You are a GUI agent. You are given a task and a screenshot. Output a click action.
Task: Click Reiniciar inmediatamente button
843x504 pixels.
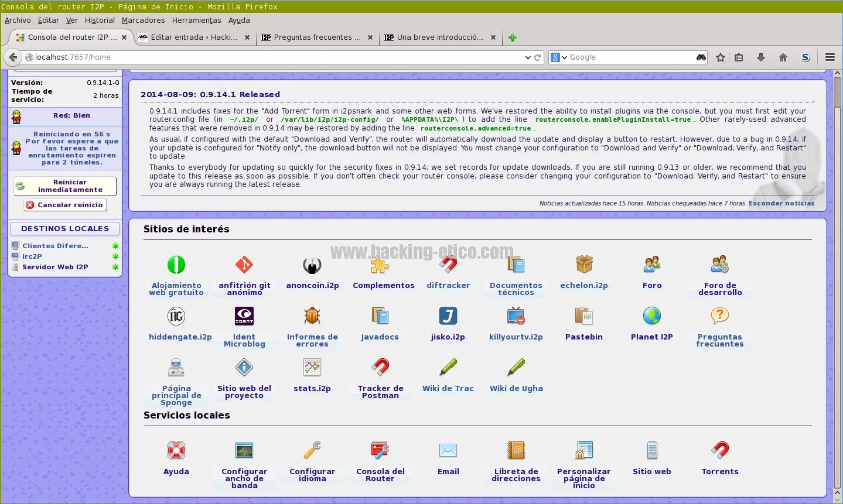[65, 186]
